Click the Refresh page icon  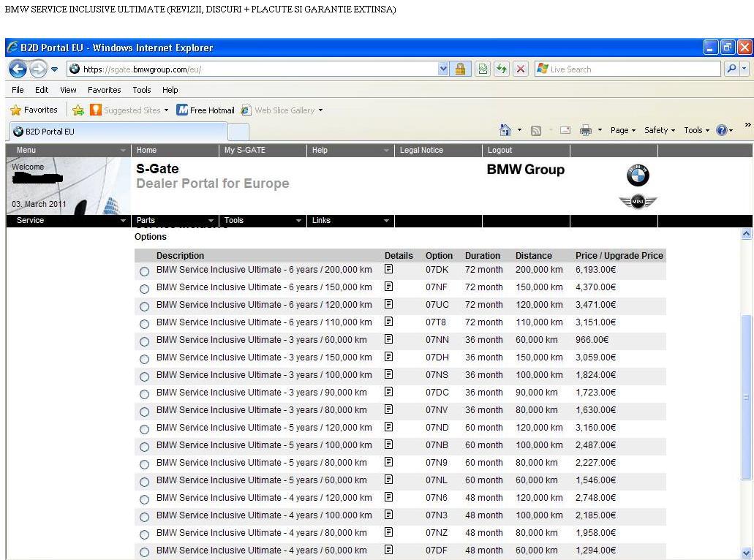click(502, 69)
